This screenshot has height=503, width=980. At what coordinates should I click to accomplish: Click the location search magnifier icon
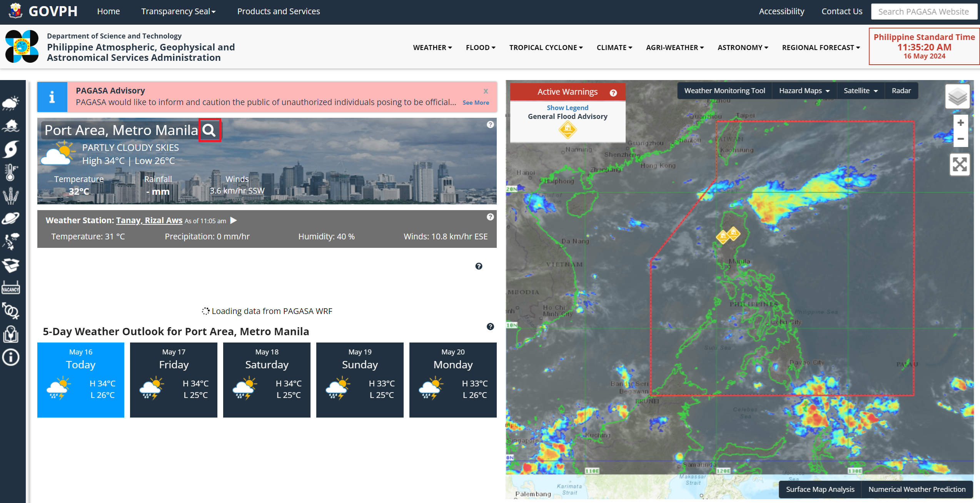click(x=209, y=130)
